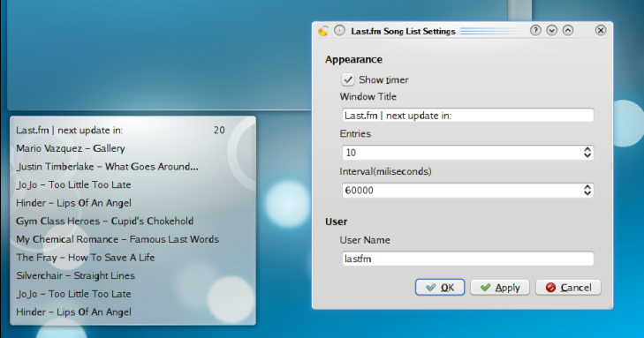Image resolution: width=644 pixels, height=338 pixels.
Task: Click the round pin button beside the window title
Action: click(339, 31)
